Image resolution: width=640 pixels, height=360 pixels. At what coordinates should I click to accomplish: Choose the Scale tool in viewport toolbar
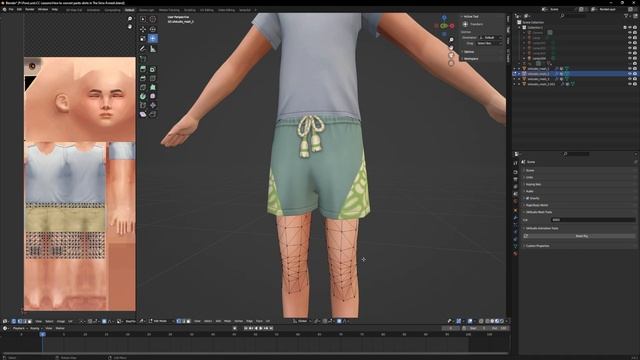click(x=143, y=39)
